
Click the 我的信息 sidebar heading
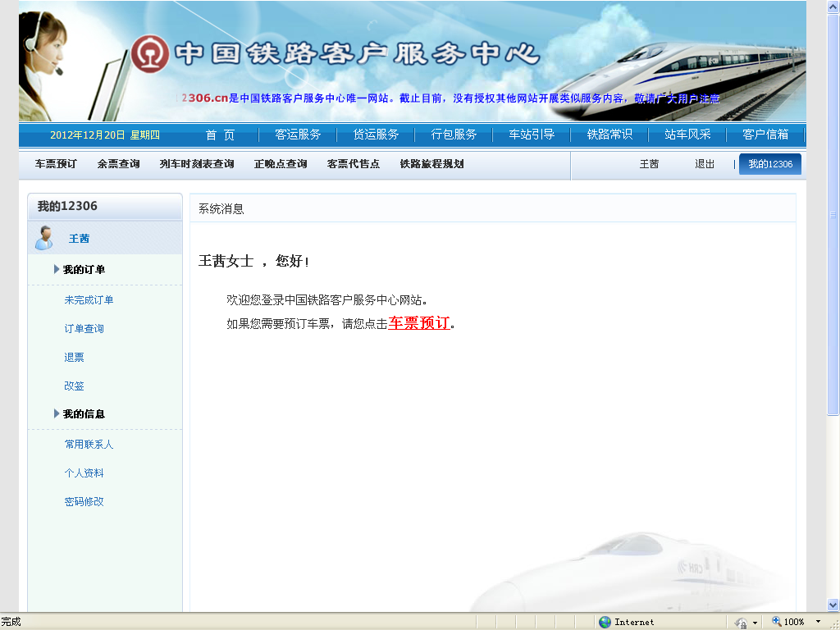tap(84, 413)
